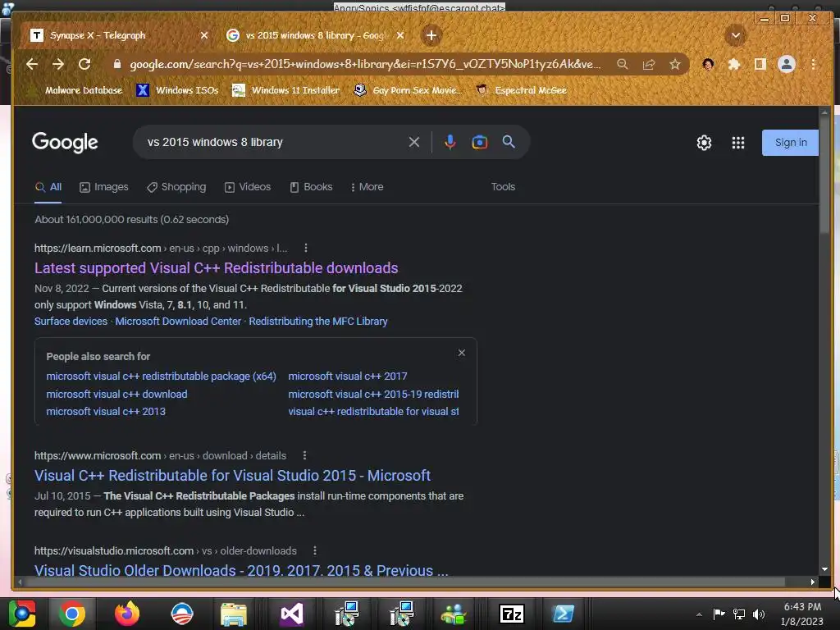Open Visual Studio Older Downloads result
The image size is (840, 630).
(241, 569)
